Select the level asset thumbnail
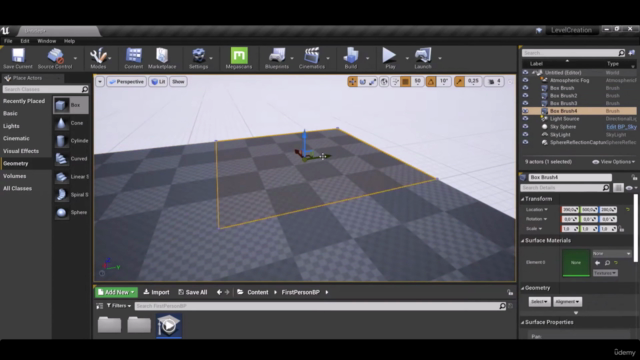This screenshot has width=640, height=360. [169, 326]
